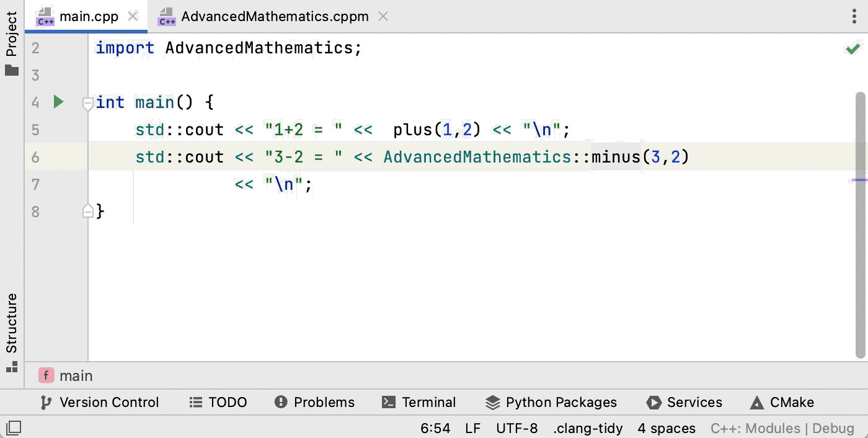Screen dimensions: 868x438
Task: Open the Python Packages tool window
Action: point(551,402)
